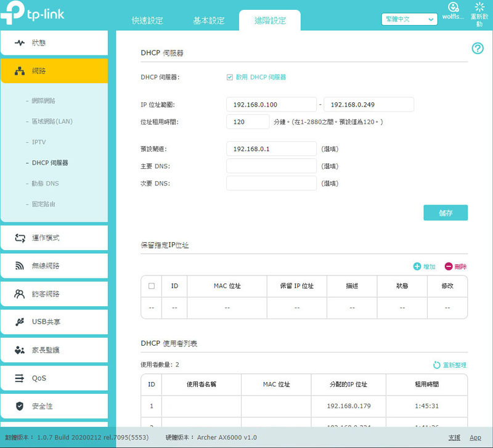Screen dimensions: 493x448
Task: Click the 預設閘道 field 192.168.0.1
Action: pos(271,149)
